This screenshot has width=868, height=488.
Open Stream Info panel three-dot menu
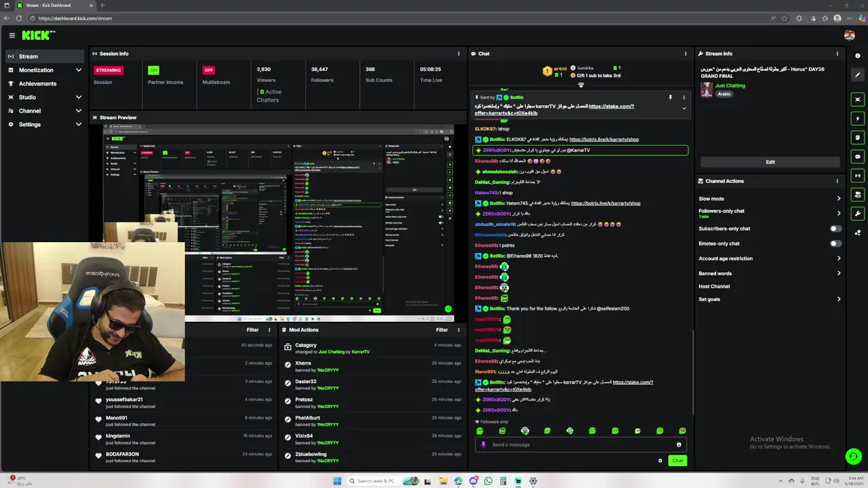837,54
